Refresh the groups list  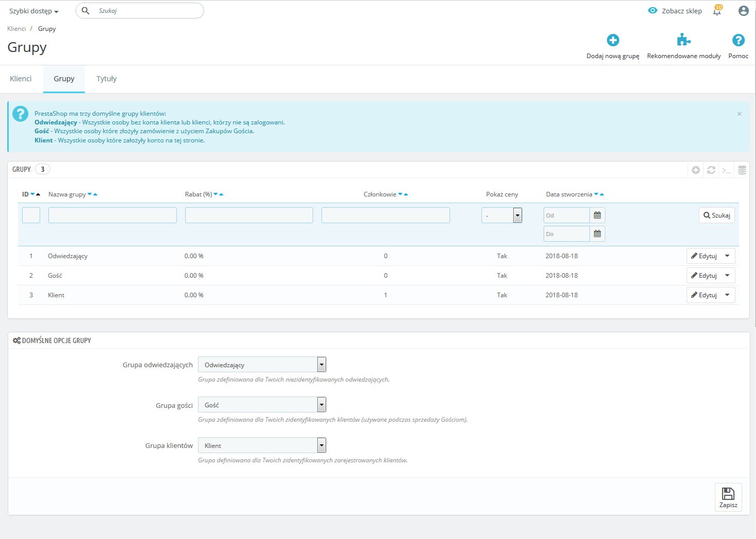(711, 170)
